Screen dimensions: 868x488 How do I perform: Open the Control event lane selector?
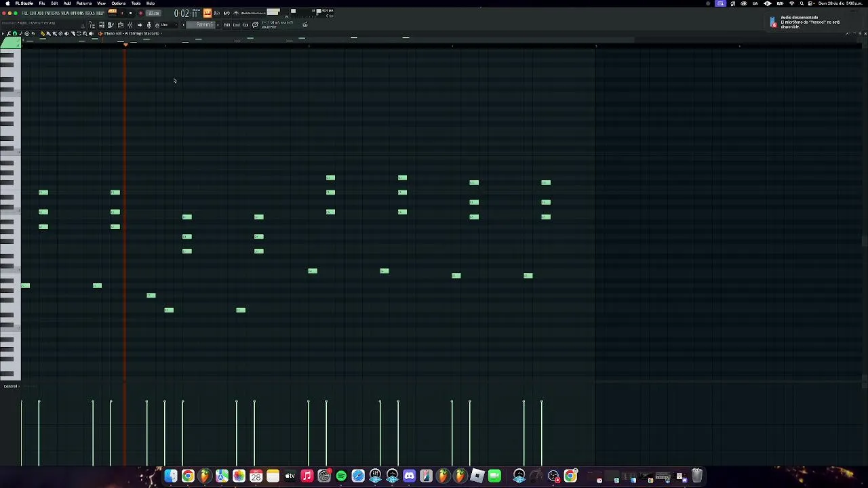pos(10,386)
